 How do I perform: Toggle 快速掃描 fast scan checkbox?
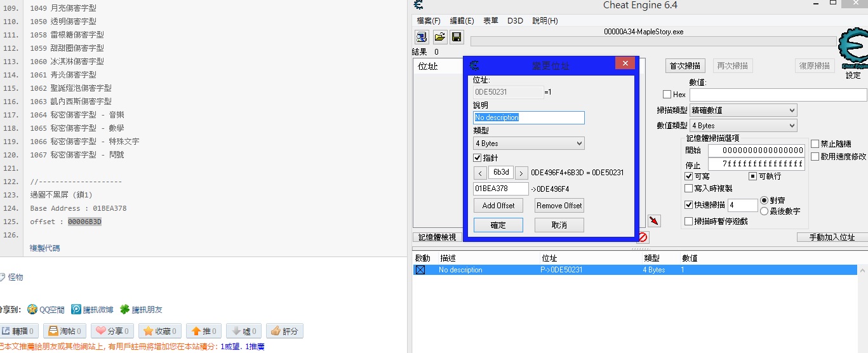pyautogui.click(x=689, y=205)
